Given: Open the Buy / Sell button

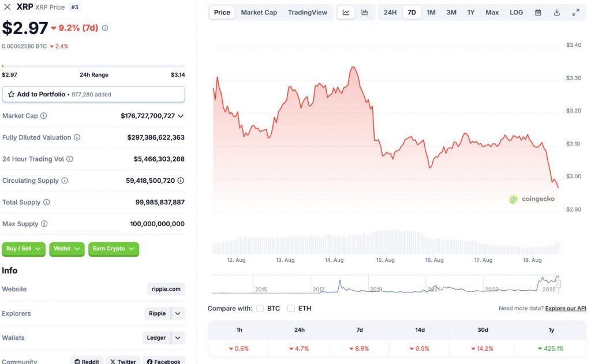Looking at the screenshot, I should pos(23,249).
